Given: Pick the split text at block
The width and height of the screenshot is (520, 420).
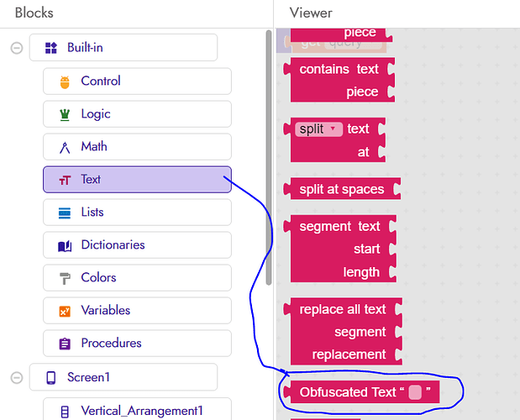Looking at the screenshot, I should (334, 140).
